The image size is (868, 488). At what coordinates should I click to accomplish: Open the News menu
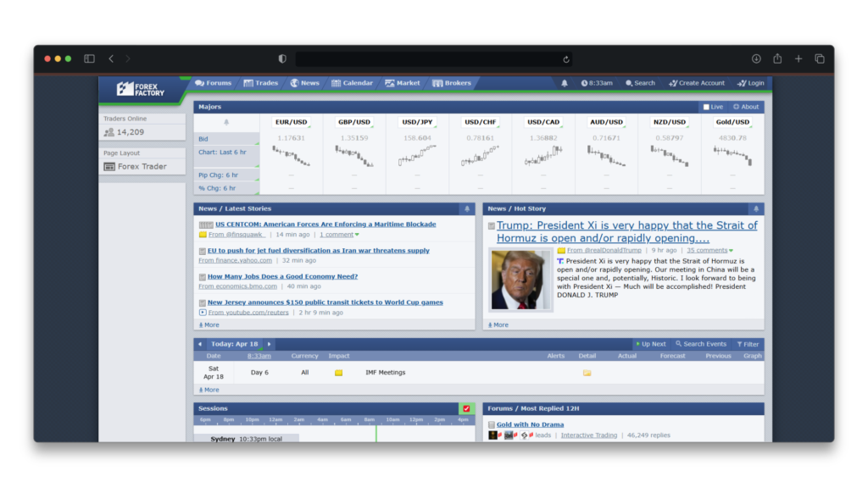[304, 83]
